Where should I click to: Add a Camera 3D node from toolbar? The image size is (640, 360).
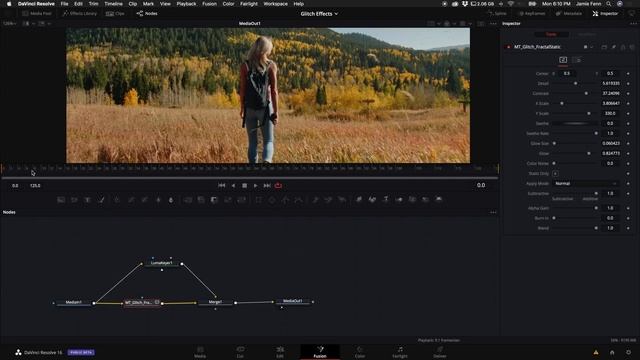tap(412, 200)
